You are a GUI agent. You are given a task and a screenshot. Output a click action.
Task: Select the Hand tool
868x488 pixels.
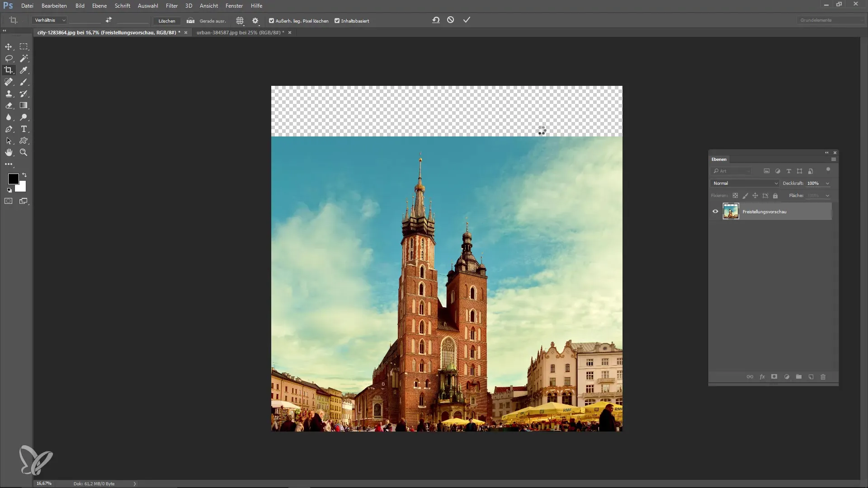pos(9,152)
